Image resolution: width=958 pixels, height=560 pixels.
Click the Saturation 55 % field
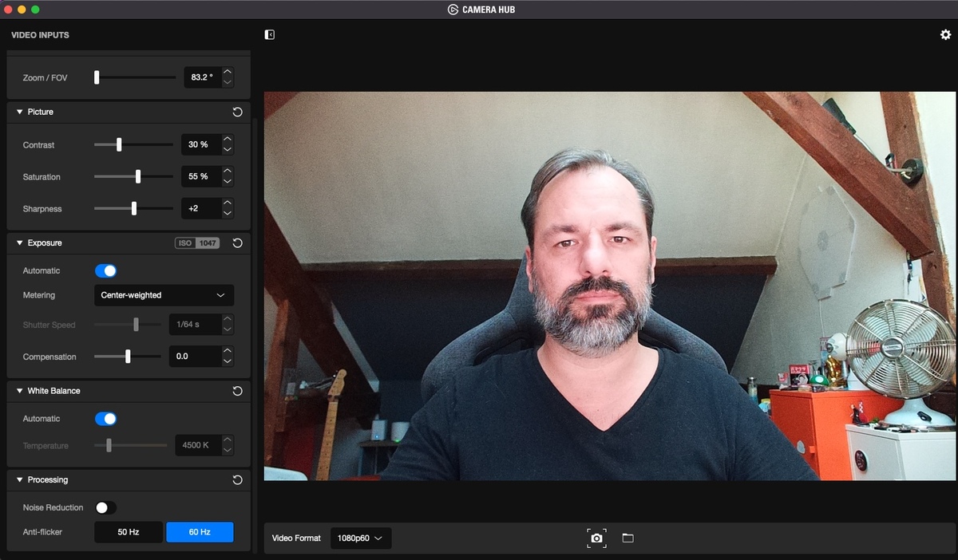[x=201, y=176]
